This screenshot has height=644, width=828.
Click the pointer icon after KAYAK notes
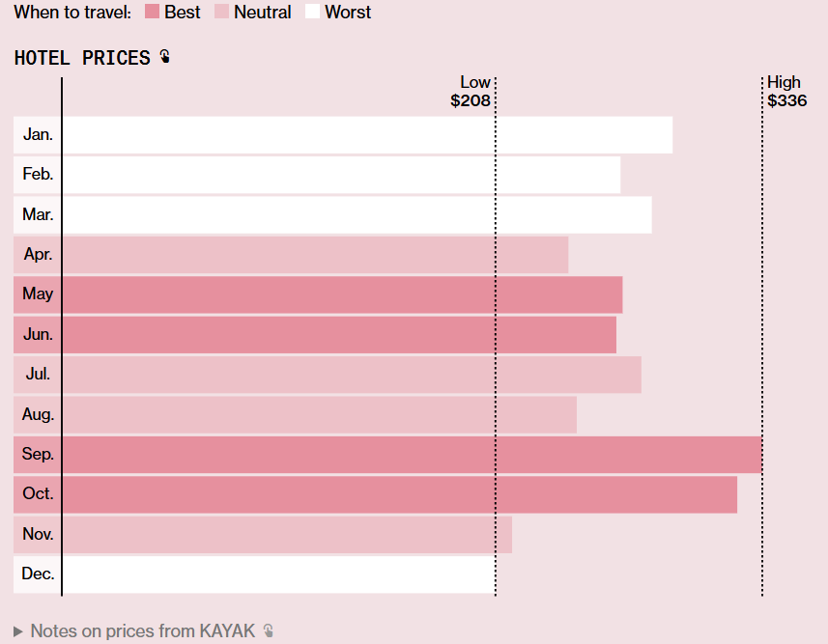coord(269,630)
